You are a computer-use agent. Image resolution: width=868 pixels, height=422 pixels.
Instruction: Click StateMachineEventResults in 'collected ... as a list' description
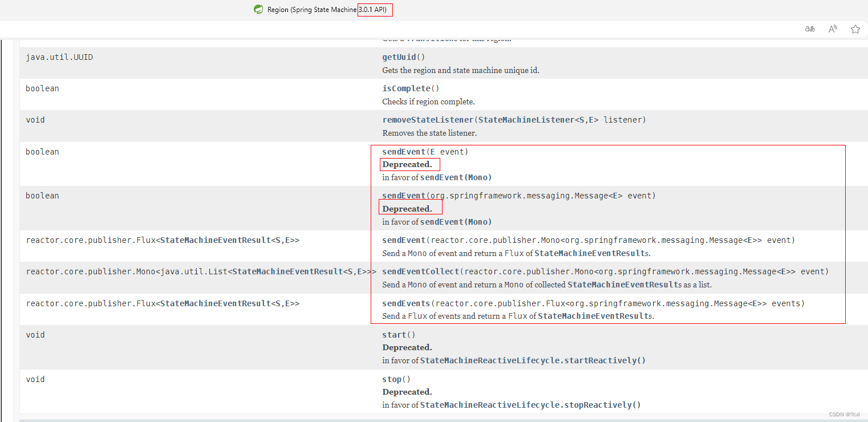point(624,285)
